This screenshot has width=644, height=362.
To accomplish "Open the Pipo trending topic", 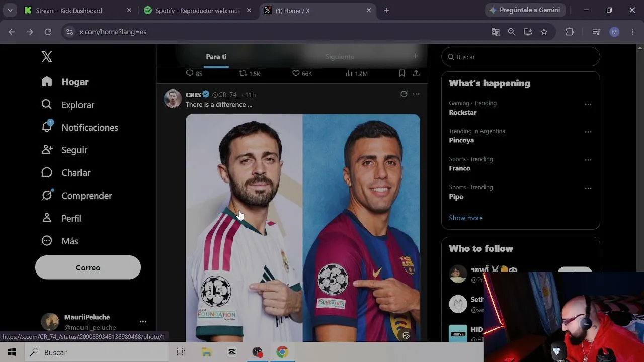I will click(456, 197).
